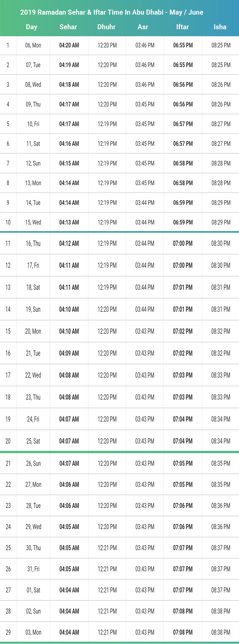Click Asr time 03:45 PM on 10, Fri
The width and height of the screenshot is (239, 644).
coord(145,124)
